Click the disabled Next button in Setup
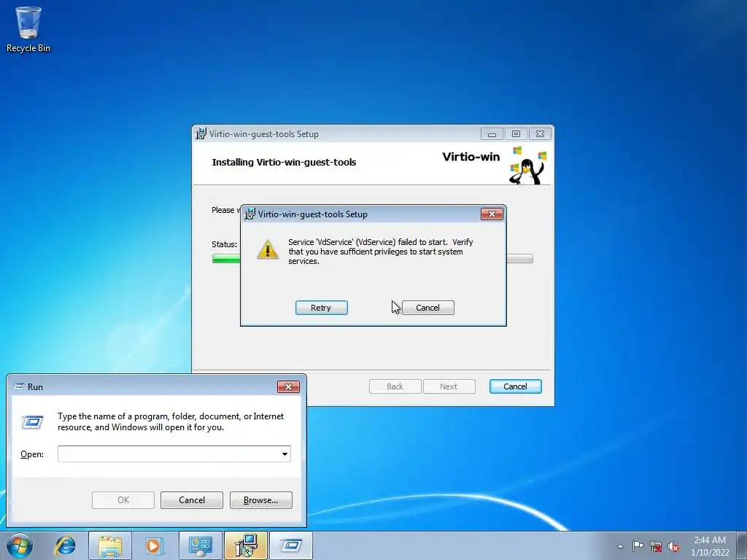This screenshot has height=560, width=747. tap(449, 386)
